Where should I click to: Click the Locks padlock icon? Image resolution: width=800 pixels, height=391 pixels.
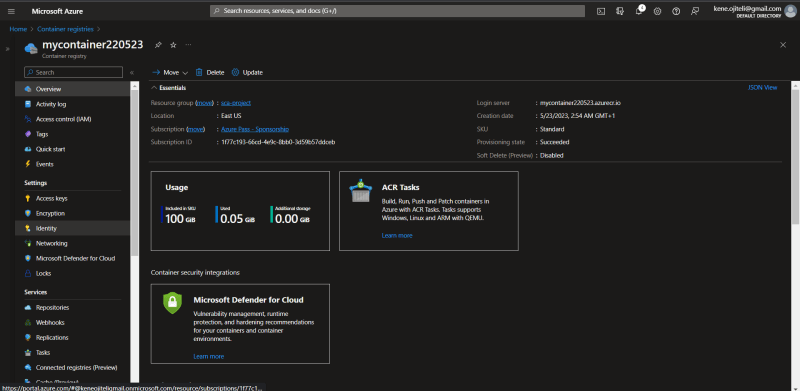28,274
